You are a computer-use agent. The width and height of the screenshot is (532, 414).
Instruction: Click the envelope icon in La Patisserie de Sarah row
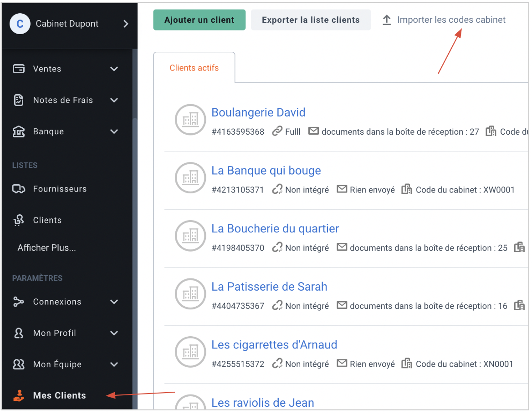(x=342, y=305)
